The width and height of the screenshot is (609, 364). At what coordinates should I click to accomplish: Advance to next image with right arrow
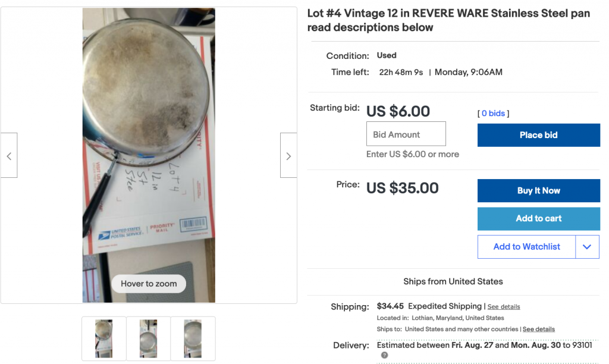pos(288,155)
